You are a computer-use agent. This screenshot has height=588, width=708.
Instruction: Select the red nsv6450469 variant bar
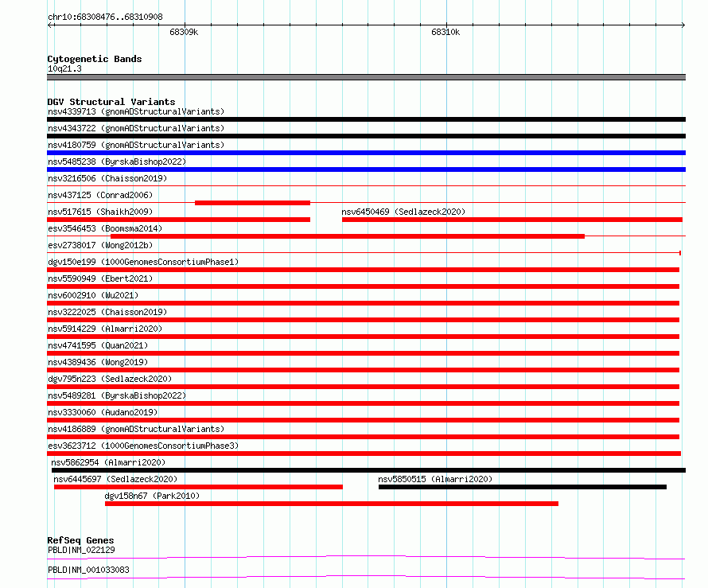[512, 220]
